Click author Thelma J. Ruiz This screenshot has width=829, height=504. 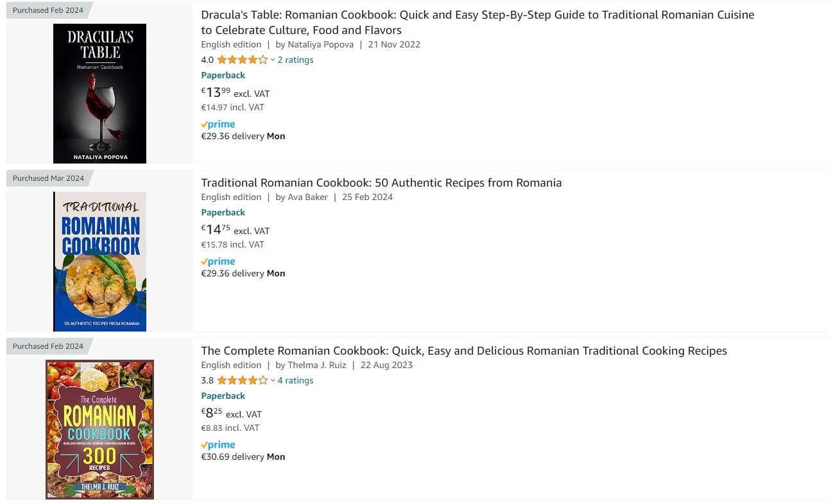[317, 364]
